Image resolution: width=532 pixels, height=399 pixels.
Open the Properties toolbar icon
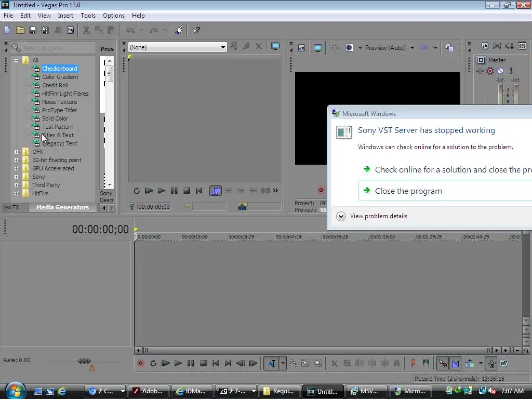[70, 30]
